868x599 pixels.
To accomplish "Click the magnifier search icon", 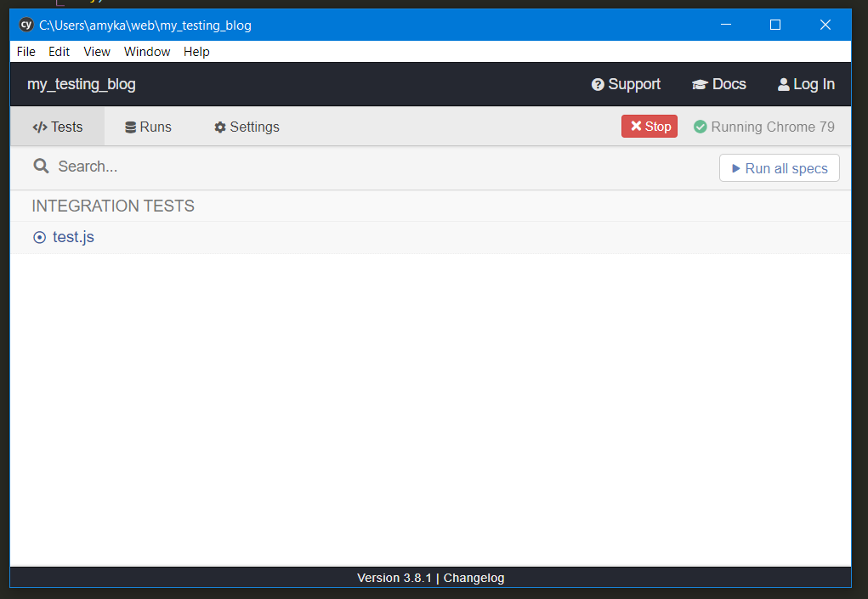I will click(41, 166).
